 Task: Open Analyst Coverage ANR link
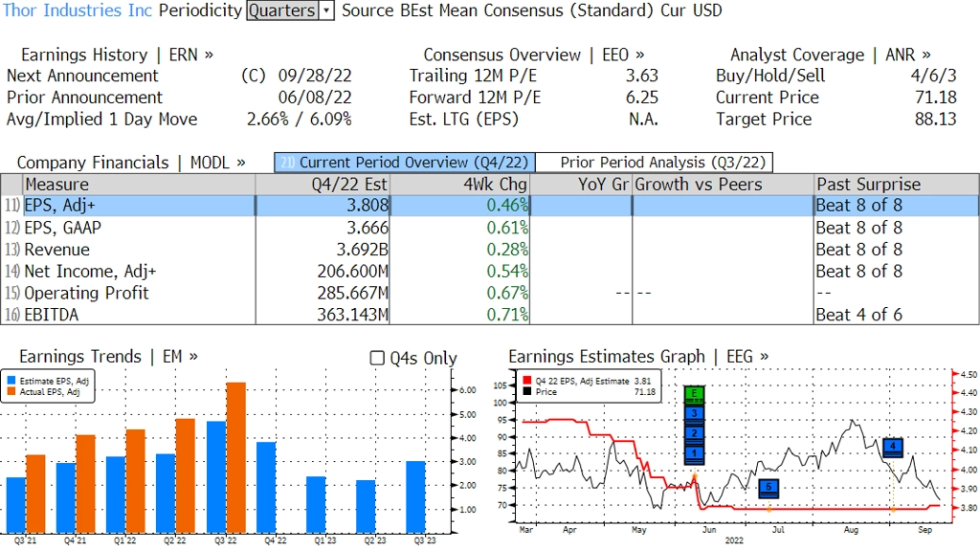(x=830, y=55)
